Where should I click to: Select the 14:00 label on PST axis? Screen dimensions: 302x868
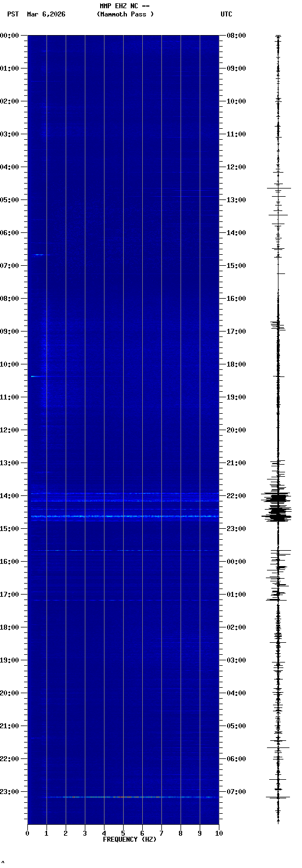(x=9, y=496)
